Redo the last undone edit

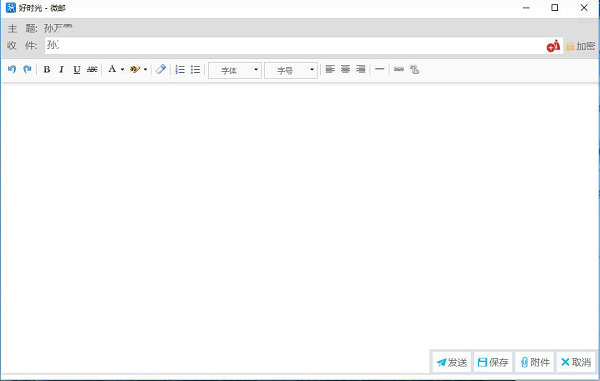[27, 69]
